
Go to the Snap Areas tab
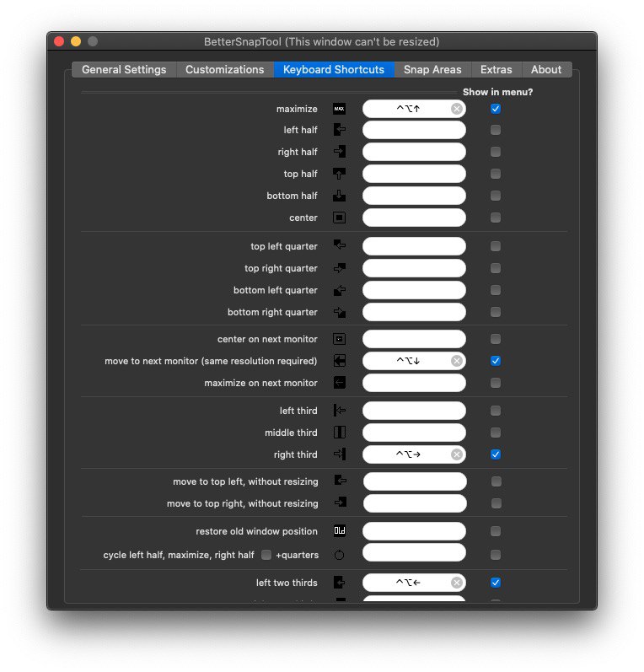tap(432, 69)
